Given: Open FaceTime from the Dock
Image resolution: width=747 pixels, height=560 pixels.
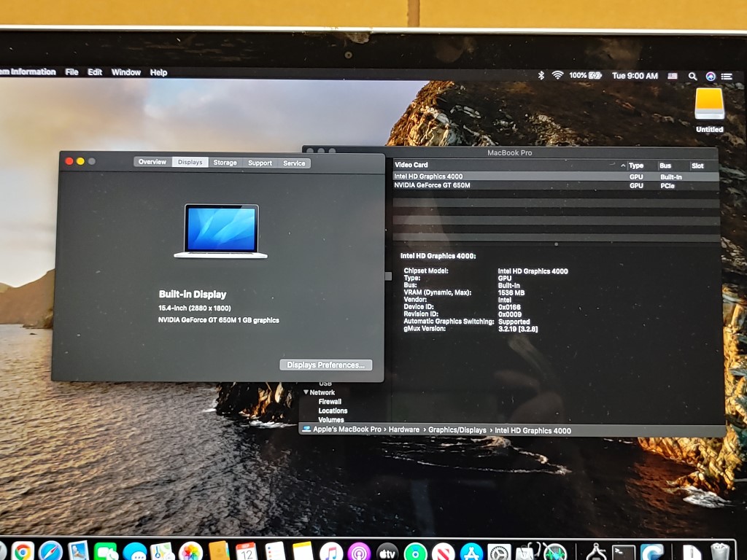Looking at the screenshot, I should pyautogui.click(x=106, y=552).
